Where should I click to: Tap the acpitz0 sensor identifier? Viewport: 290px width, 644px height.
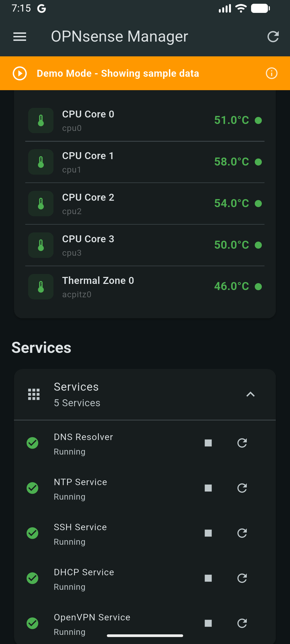[x=77, y=295]
